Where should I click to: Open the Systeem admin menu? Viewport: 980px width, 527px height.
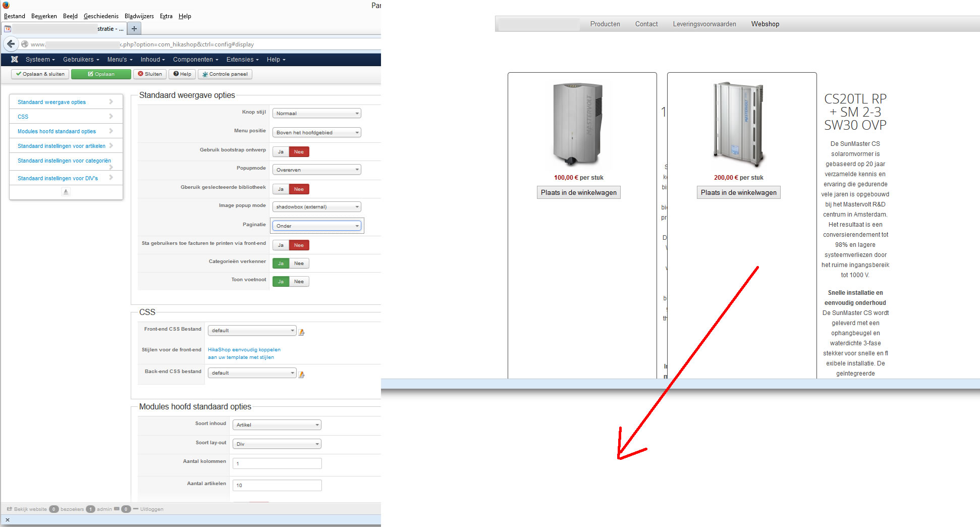[40, 60]
